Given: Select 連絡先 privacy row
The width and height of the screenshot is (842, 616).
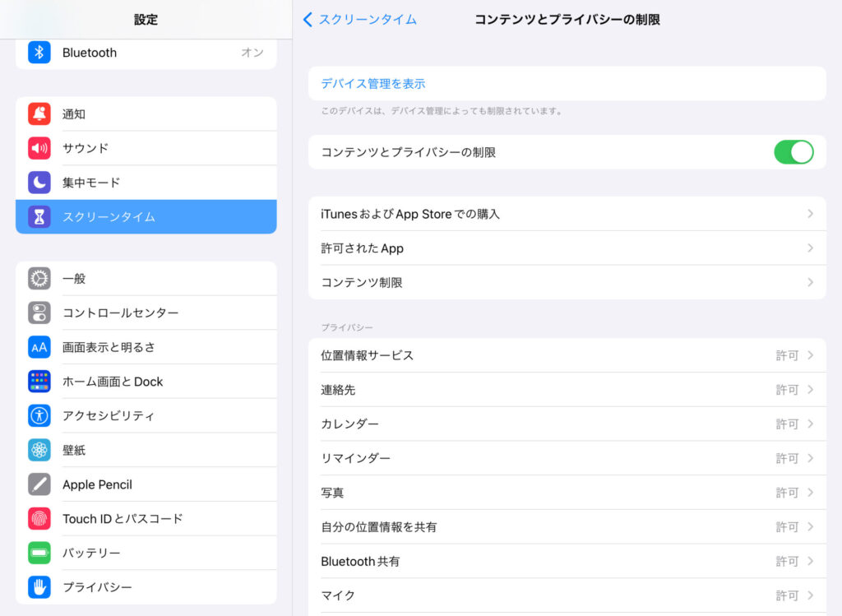Looking at the screenshot, I should pos(567,390).
